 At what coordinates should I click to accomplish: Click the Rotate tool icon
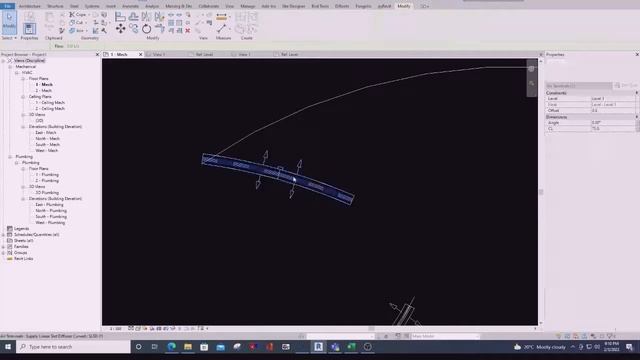[147, 29]
